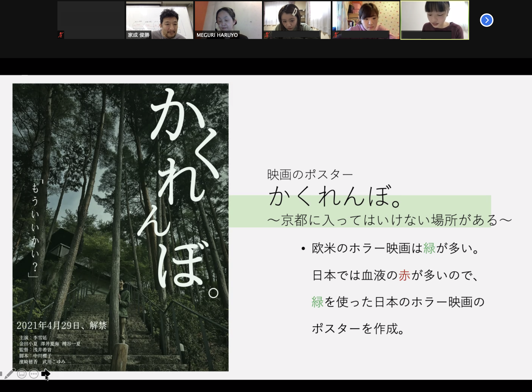Click poster credit line 濱崎穂香 武用こゆみ
This screenshot has height=392, width=532.
point(42,362)
